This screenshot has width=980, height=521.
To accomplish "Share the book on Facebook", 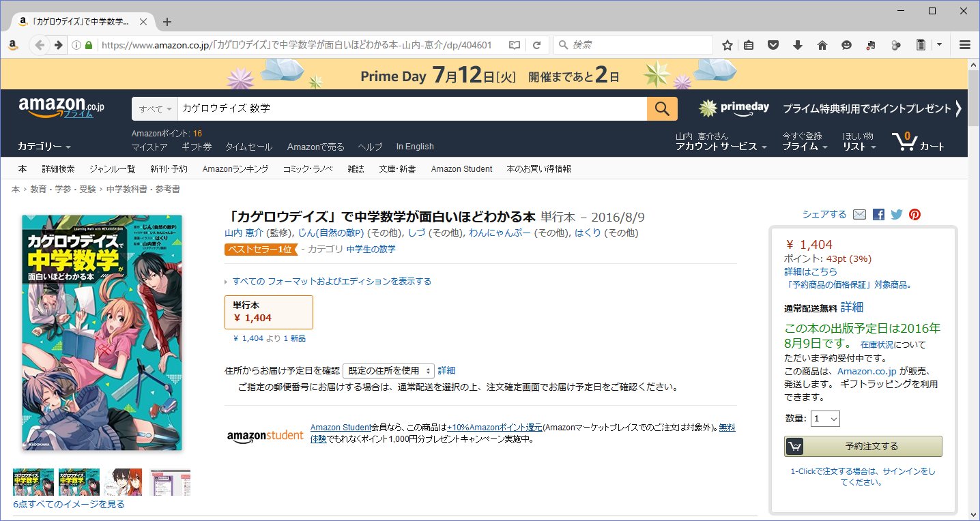I will pos(878,214).
